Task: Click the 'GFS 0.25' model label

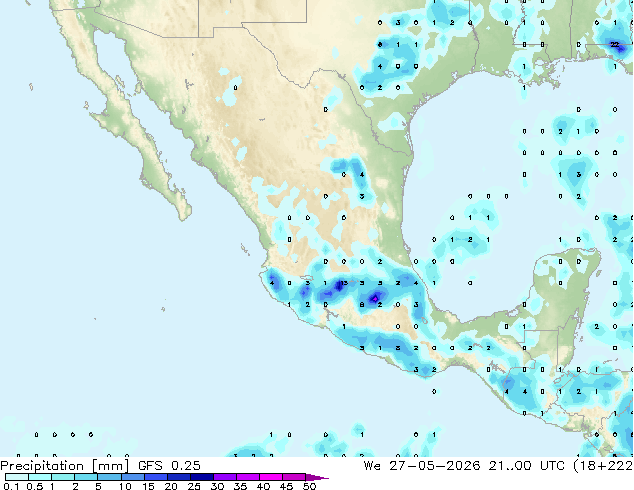Action: click(169, 466)
